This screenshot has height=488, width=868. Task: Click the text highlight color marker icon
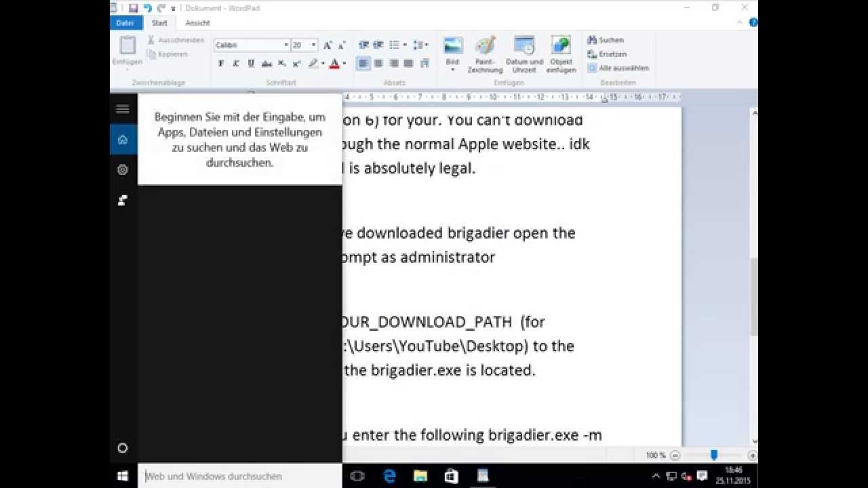click(x=313, y=64)
